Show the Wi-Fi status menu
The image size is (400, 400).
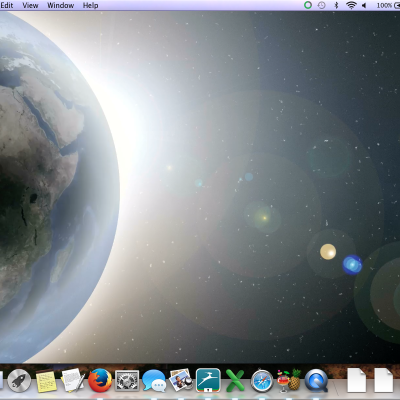click(x=351, y=5)
